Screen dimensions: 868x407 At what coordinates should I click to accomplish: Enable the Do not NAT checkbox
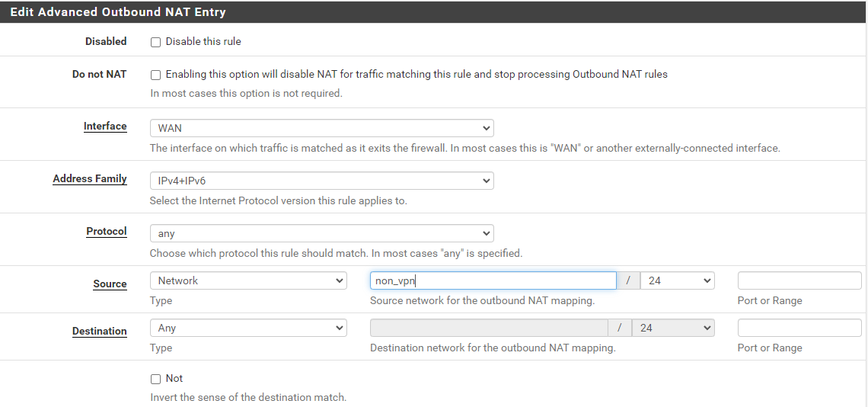click(x=155, y=75)
